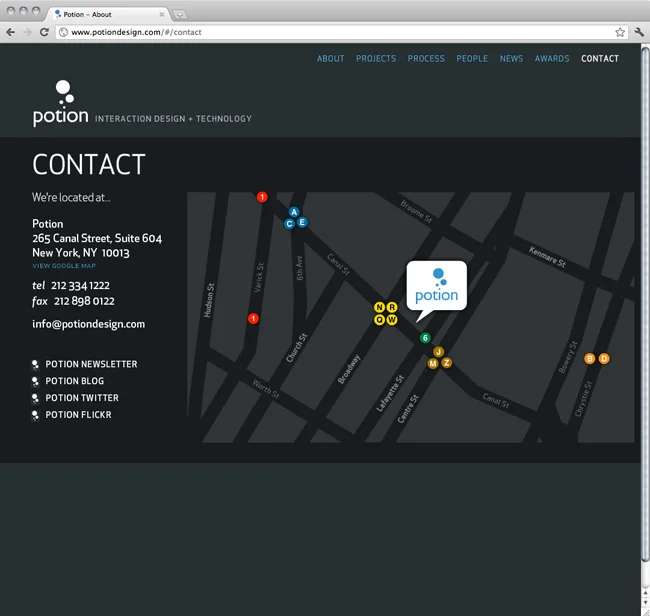
Task: Open the Potion Flickr link
Action: coord(78,415)
